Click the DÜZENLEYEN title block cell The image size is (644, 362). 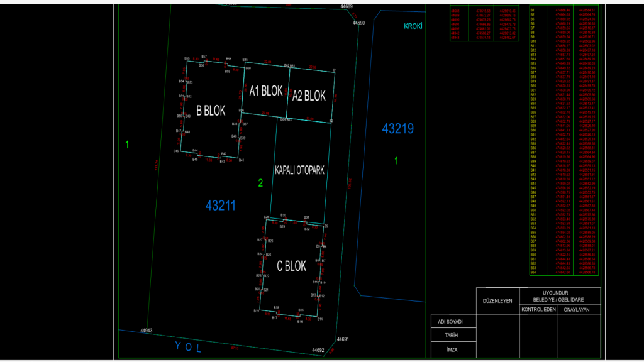(497, 301)
